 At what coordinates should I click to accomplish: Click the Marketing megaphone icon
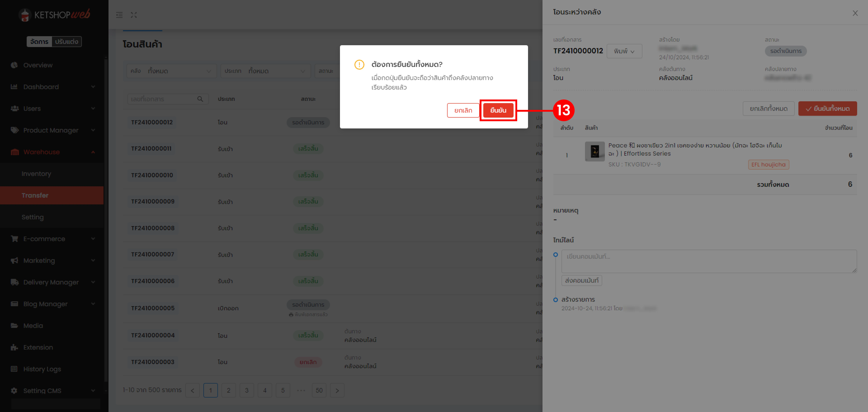pyautogui.click(x=14, y=261)
